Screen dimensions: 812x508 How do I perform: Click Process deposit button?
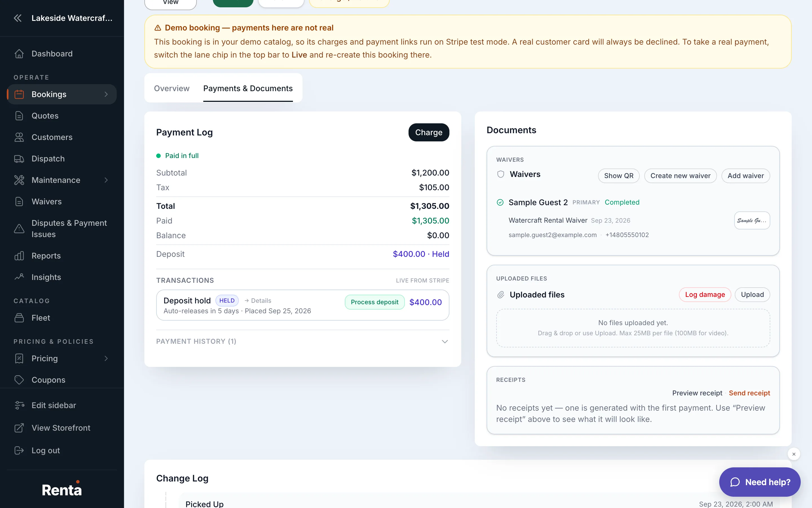coord(374,302)
